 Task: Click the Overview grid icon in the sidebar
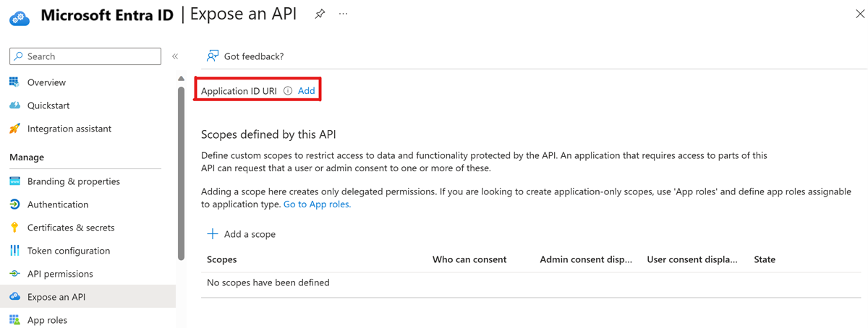[x=14, y=82]
